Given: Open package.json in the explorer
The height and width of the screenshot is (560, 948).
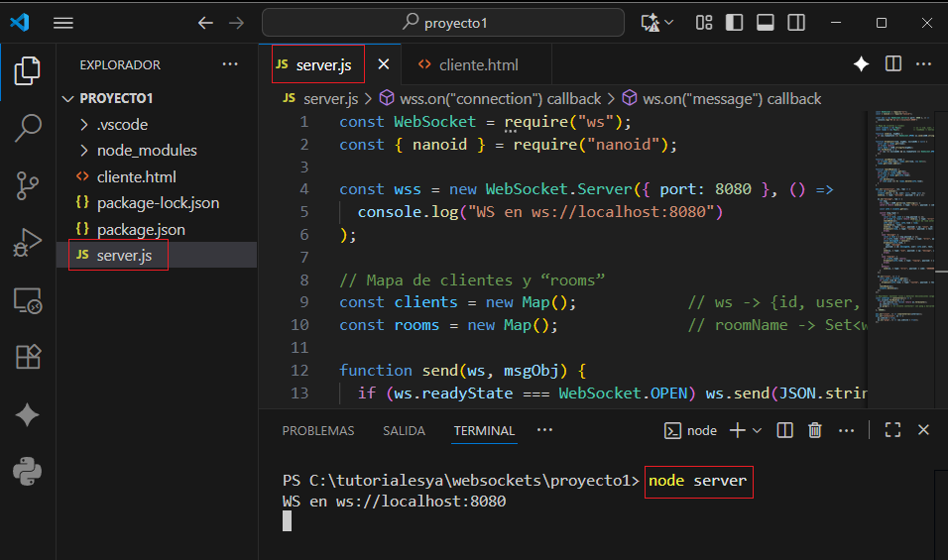Looking at the screenshot, I should (x=141, y=229).
